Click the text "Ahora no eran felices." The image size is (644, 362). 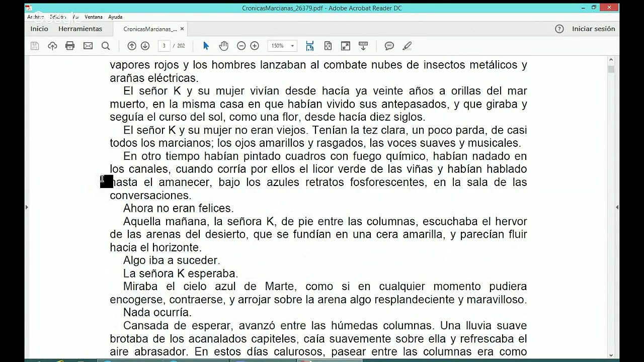pos(179,208)
